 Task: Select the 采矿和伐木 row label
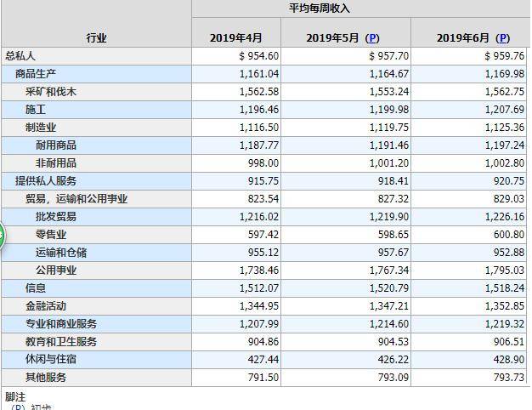coord(50,92)
